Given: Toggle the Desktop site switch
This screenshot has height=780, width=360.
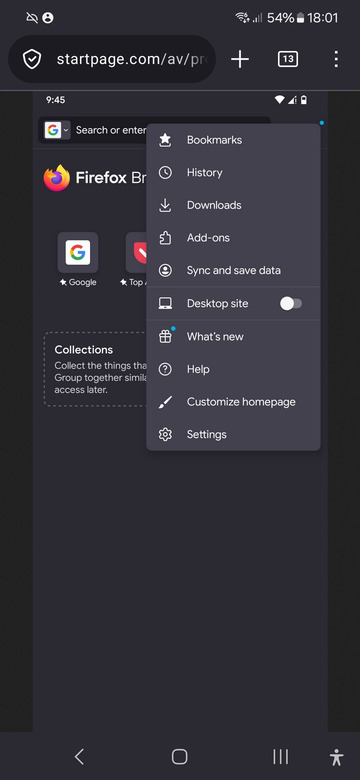Looking at the screenshot, I should point(291,303).
